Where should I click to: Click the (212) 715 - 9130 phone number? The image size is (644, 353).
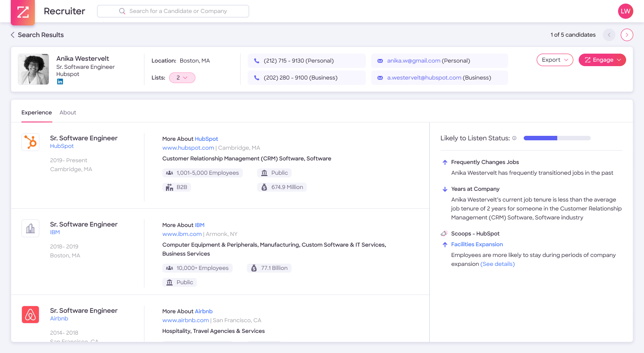click(x=299, y=61)
